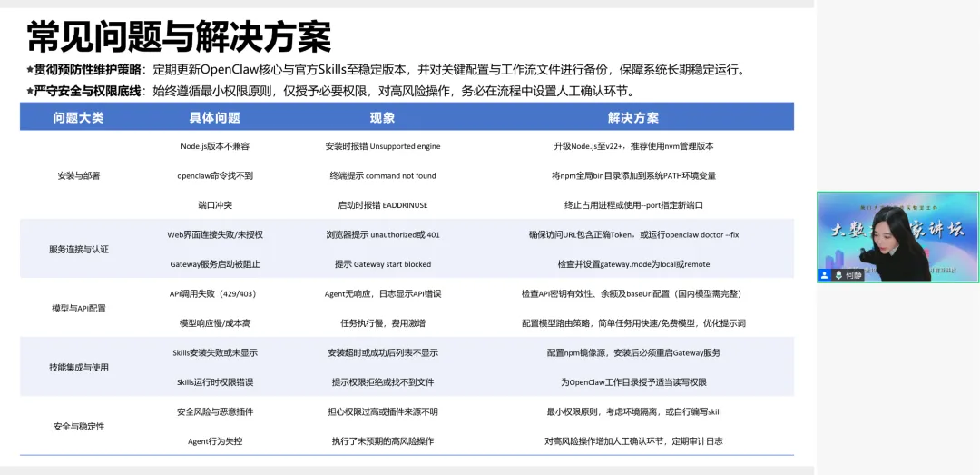
Task: Click the 对高风险操作增加人工确认环节 solution
Action: [633, 441]
